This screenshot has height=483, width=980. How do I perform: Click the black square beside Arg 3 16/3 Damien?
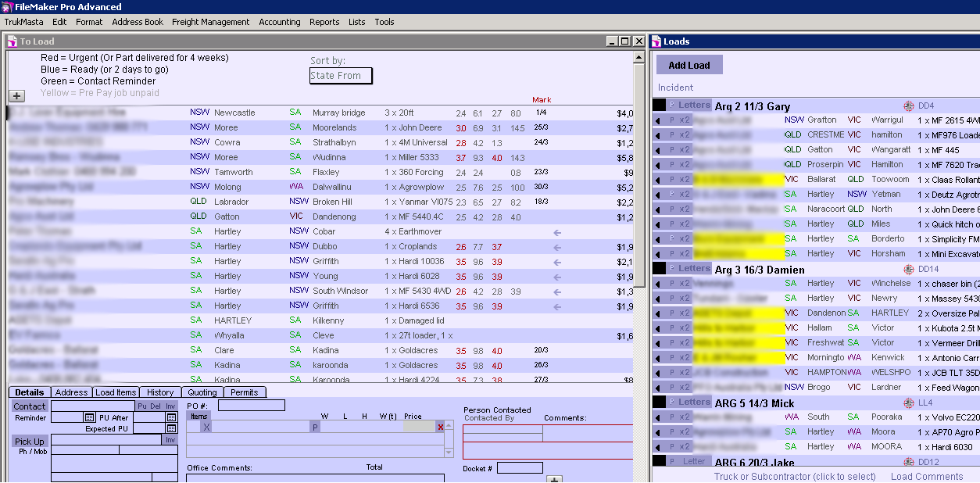659,268
